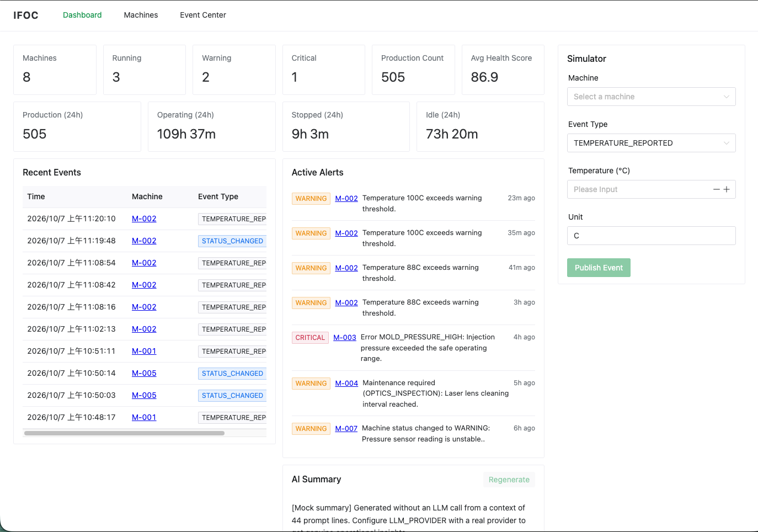Click the "35m ago" alert timestamp

(521, 233)
